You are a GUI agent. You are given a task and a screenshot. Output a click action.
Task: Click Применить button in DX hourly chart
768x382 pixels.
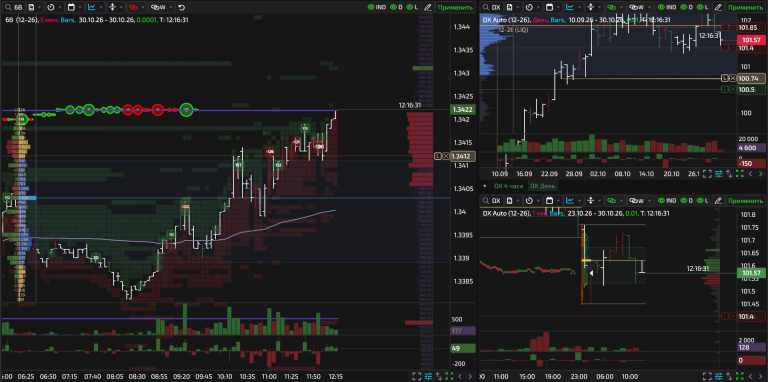(x=745, y=200)
